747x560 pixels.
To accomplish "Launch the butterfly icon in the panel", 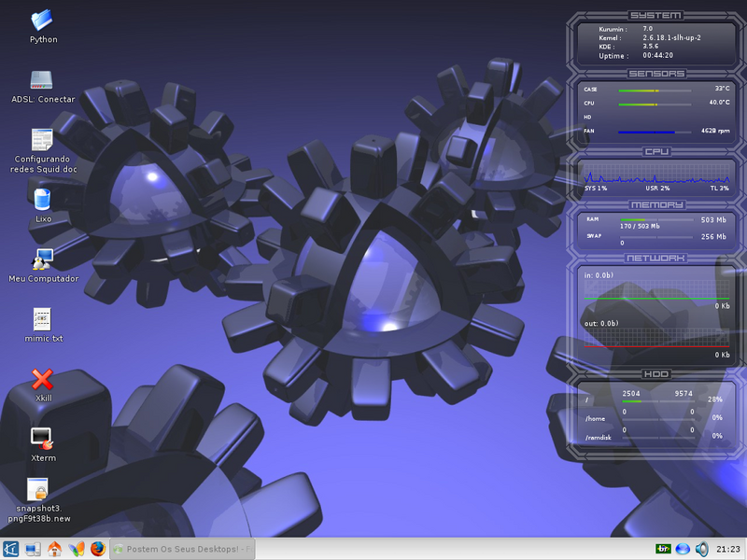I will tap(77, 549).
